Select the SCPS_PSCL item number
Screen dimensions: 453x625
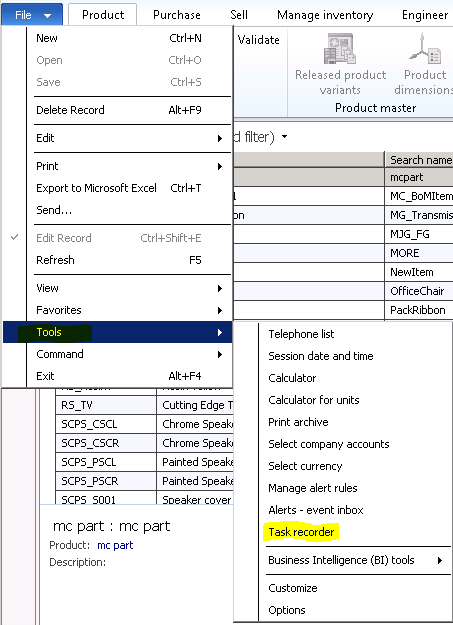(106, 462)
